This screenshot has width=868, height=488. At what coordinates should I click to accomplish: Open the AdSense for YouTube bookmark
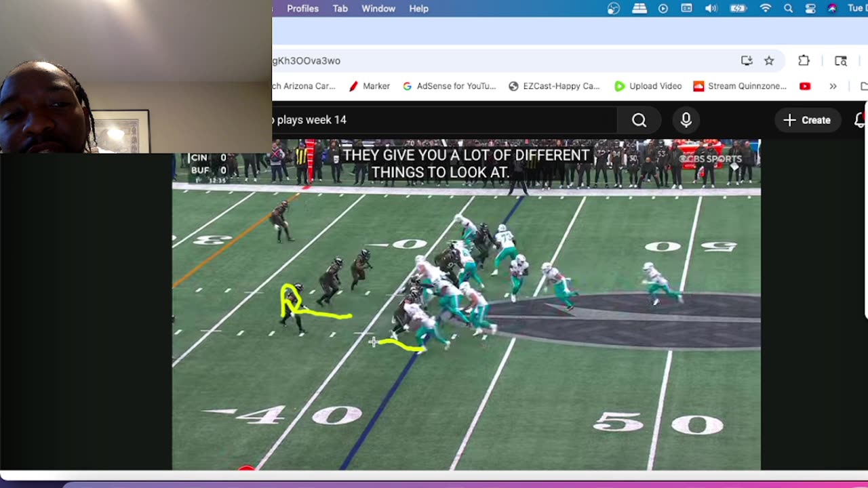point(450,86)
